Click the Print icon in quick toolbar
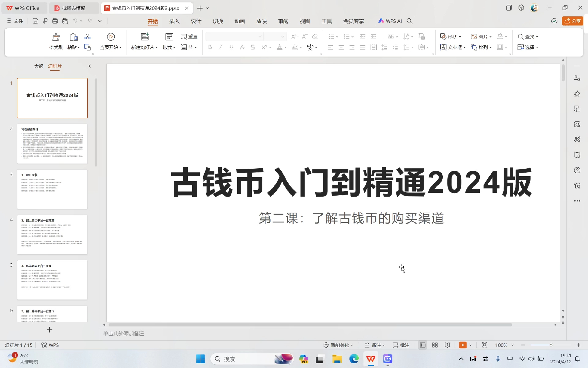This screenshot has height=368, width=588. tap(55, 21)
